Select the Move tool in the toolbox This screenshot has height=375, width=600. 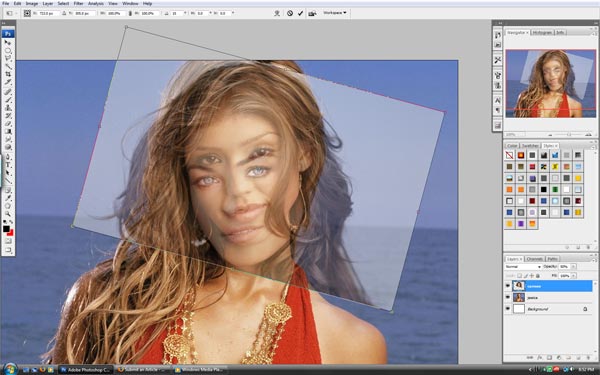click(x=8, y=42)
